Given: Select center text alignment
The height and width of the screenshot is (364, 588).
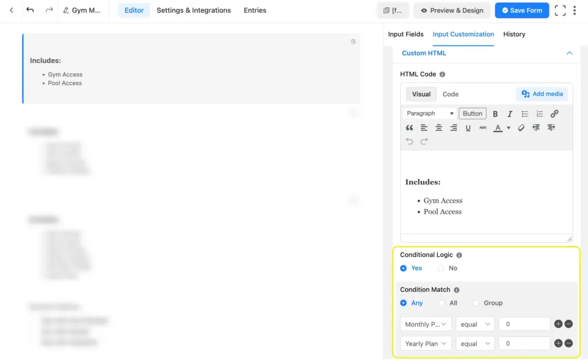Looking at the screenshot, I should (438, 127).
